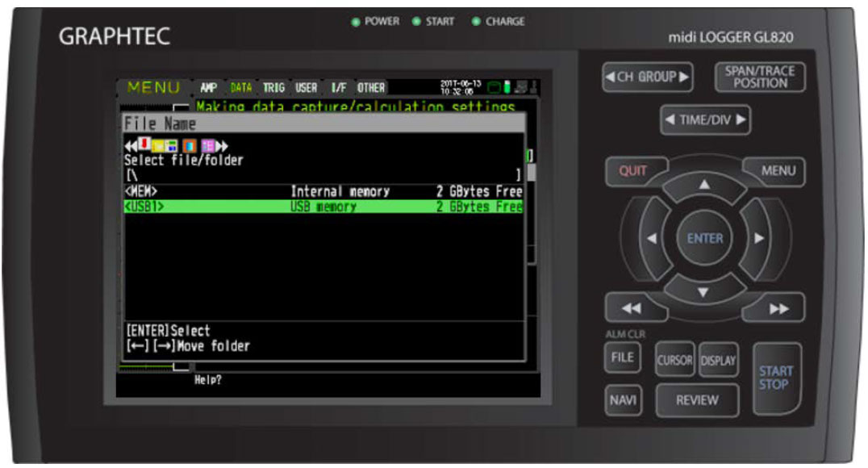Click CH GROUP right arrow
This screenshot has height=468, width=868.
click(684, 77)
